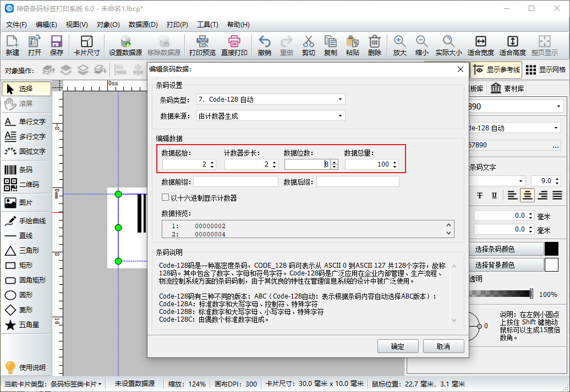Toggle 显示网格 grid display

(x=546, y=70)
